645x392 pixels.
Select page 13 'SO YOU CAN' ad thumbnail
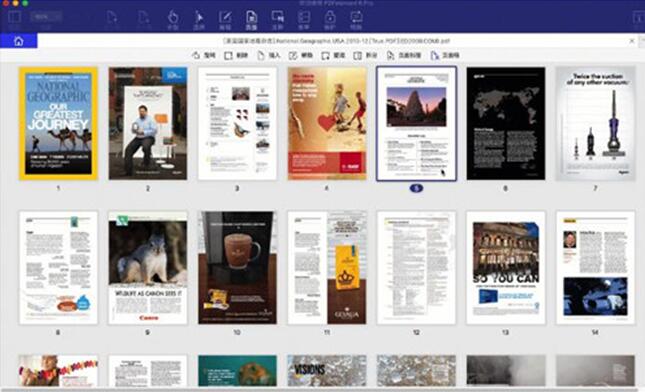point(506,267)
